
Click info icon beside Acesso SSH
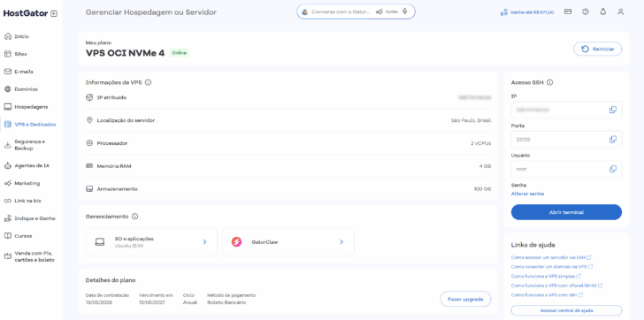549,82
